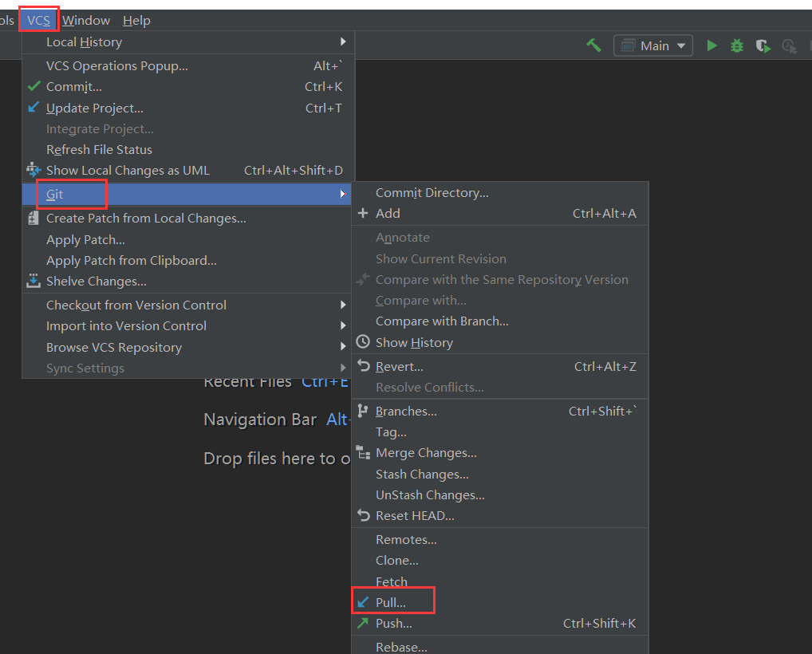Image resolution: width=812 pixels, height=654 pixels.
Task: Open Branches... from Git submenu
Action: click(500, 412)
